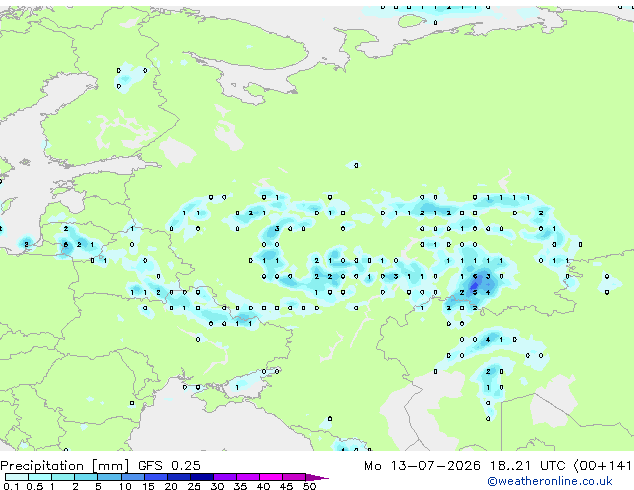Select the 0.1–0.5 mm palest legend swatch
Viewport: 634px width, 490px height.
click(17, 477)
